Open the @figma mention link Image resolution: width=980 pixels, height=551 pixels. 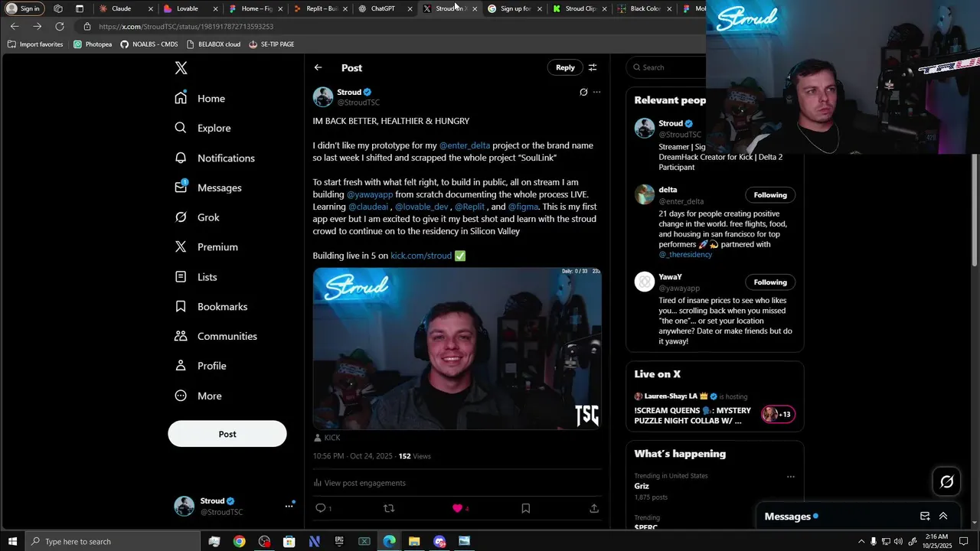[x=523, y=207]
